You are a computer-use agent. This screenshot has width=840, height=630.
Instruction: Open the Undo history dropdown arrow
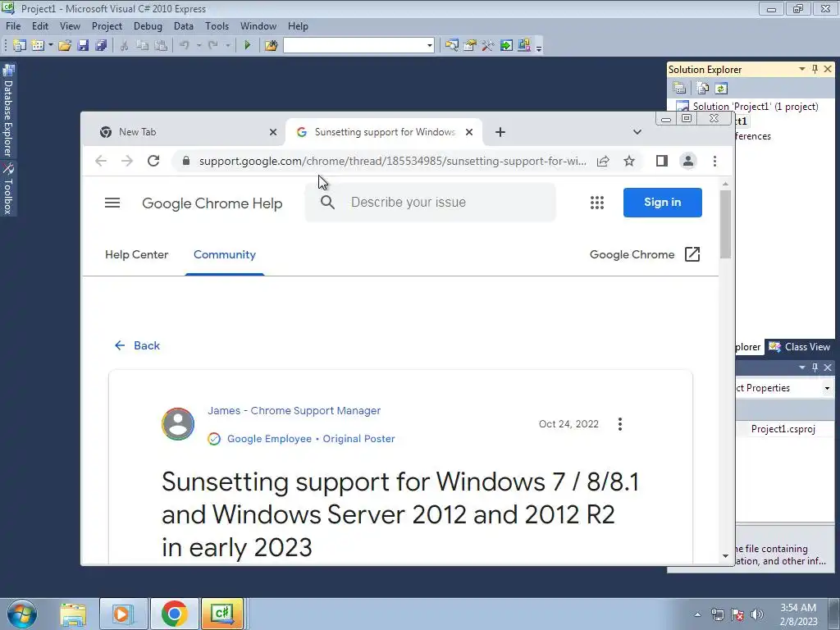[x=199, y=46]
